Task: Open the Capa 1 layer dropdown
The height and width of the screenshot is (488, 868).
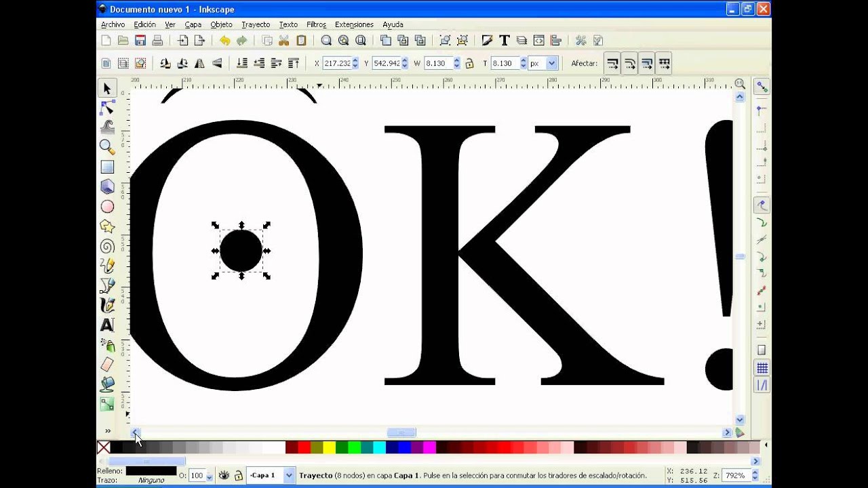Action: pyautogui.click(x=271, y=475)
